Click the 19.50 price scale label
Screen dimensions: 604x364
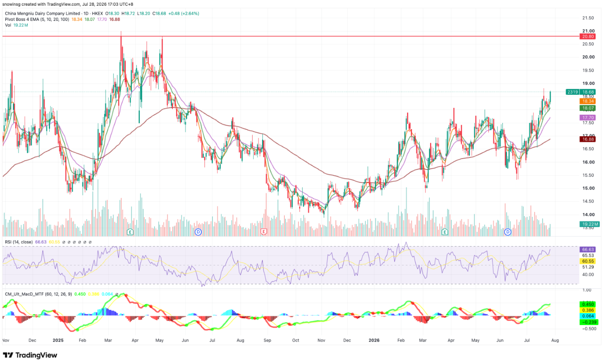tap(588, 70)
